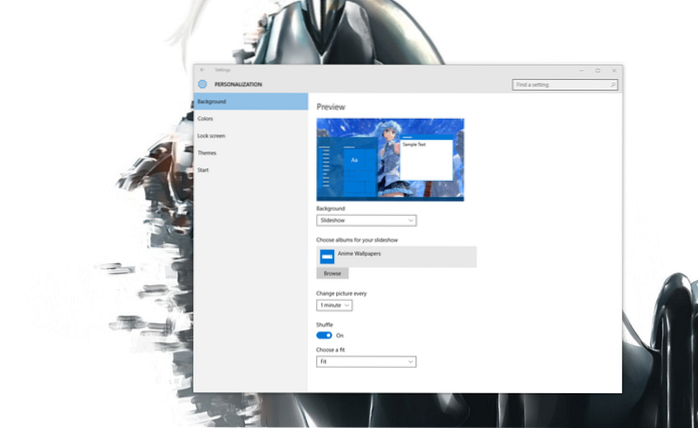Screen dimensions: 698x428
Task: Open the Choose a fit dropdown
Action: coord(366,361)
